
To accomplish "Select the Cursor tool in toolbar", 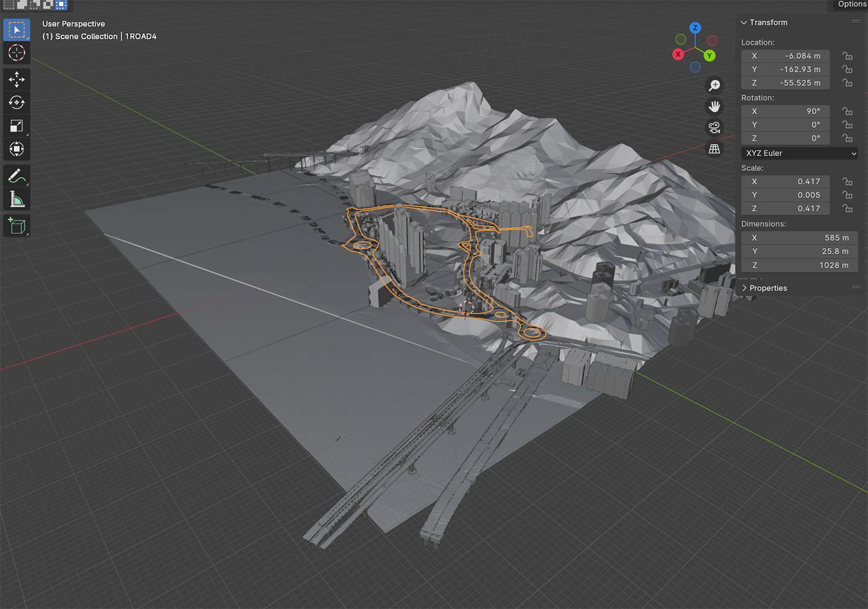I will (16, 53).
